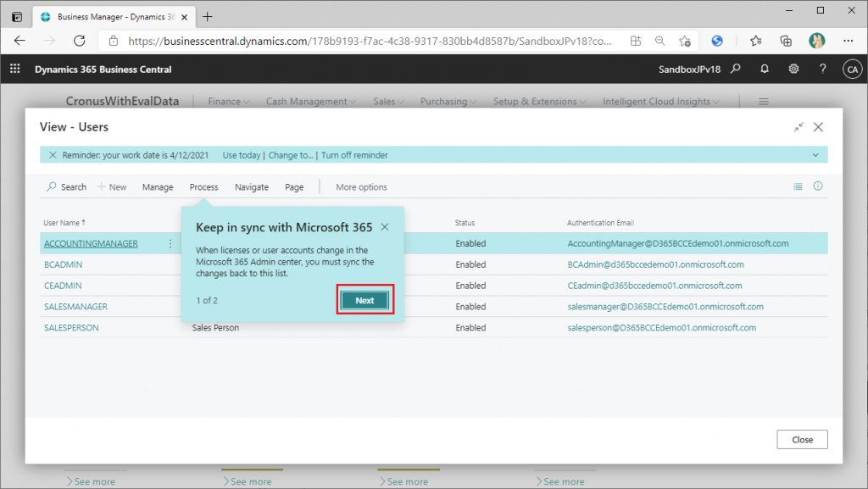Open the ACCOUNTINGMANAGER user link
This screenshot has width=868, height=489.
pos(91,243)
